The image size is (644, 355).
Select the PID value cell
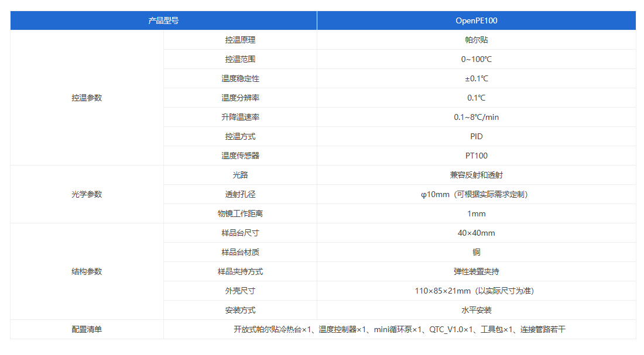[x=476, y=136]
